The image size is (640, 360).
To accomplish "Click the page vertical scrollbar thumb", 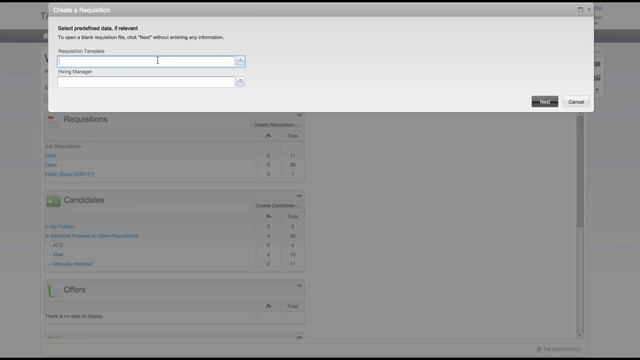I will tap(580, 171).
